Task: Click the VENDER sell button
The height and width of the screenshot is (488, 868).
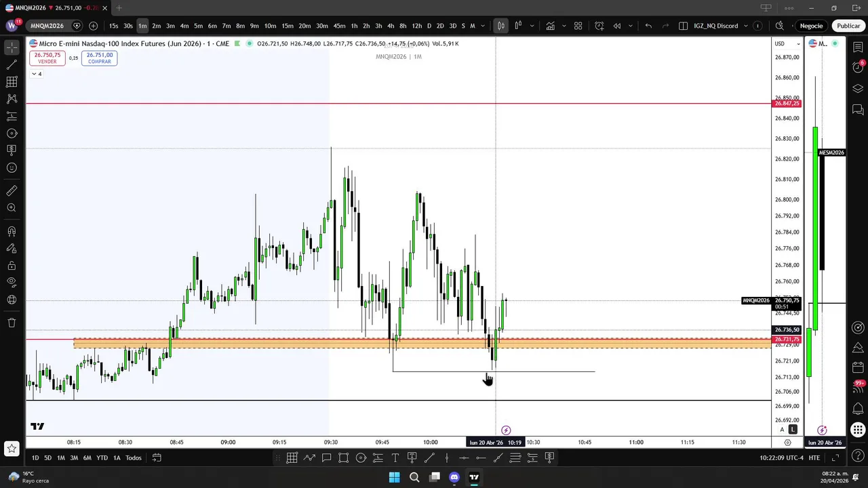Action: [x=47, y=58]
